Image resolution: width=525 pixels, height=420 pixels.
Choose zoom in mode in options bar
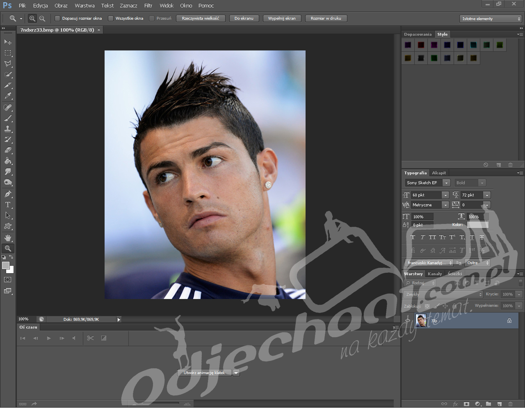(x=32, y=18)
